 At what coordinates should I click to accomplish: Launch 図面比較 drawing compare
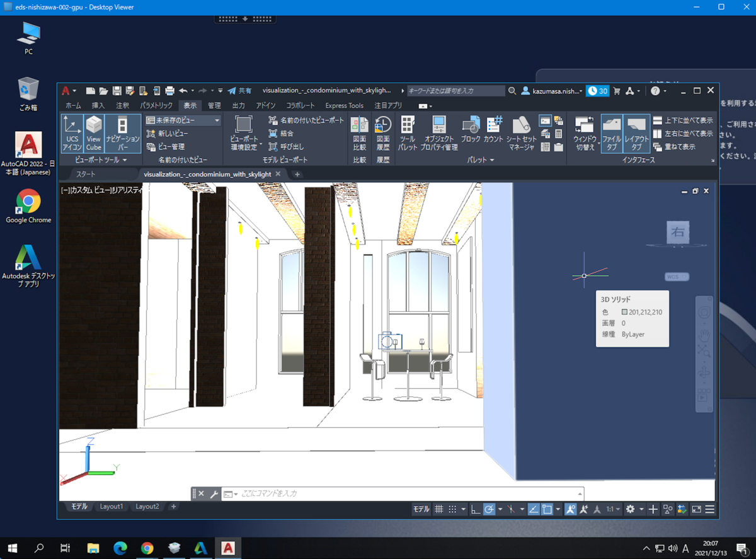[x=360, y=132]
